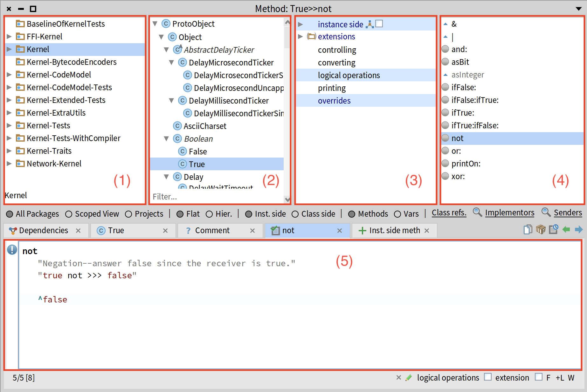This screenshot has width=587, height=392.
Task: Click the exclamation warning icon beside code
Action: pyautogui.click(x=12, y=250)
